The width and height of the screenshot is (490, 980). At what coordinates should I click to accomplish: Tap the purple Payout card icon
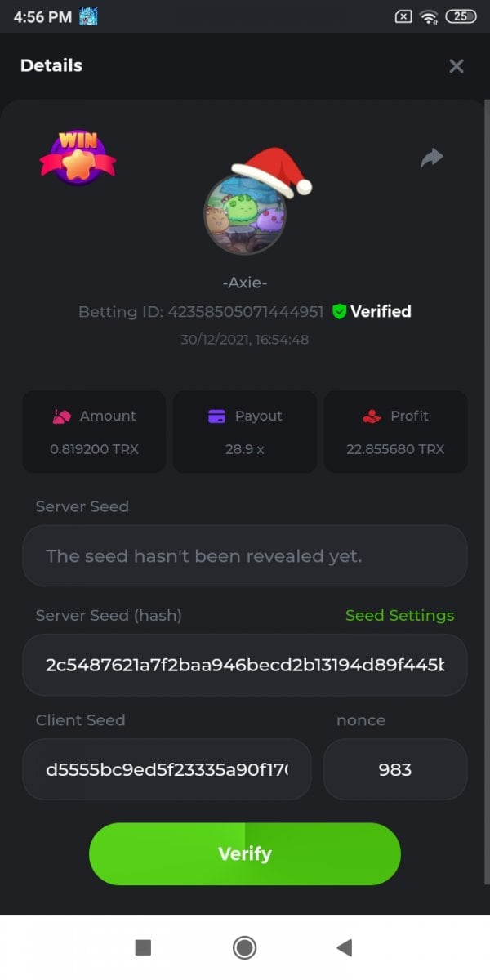pos(216,416)
